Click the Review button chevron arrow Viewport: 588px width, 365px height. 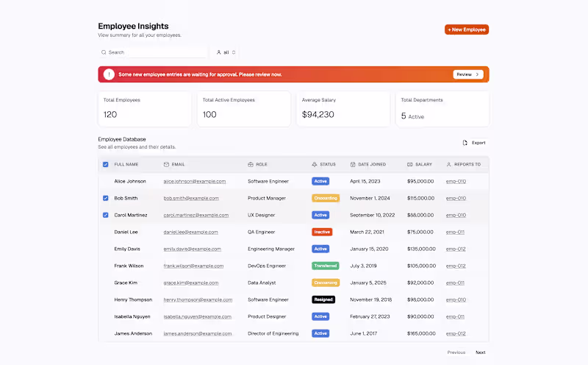pos(477,74)
